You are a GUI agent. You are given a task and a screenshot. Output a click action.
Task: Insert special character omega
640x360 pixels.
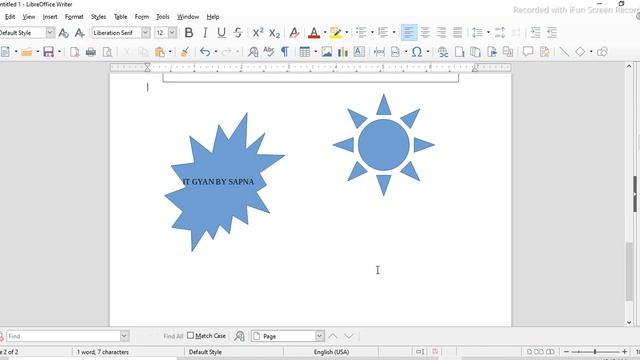(x=416, y=52)
